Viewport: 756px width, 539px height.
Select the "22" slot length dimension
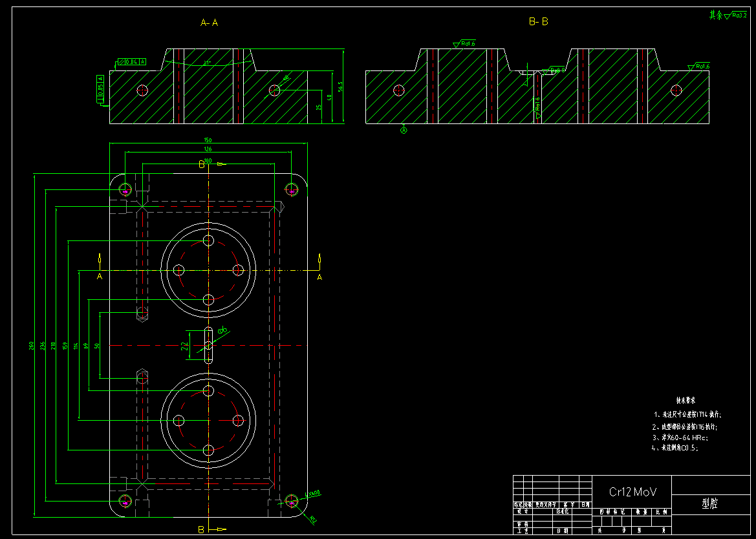click(185, 345)
